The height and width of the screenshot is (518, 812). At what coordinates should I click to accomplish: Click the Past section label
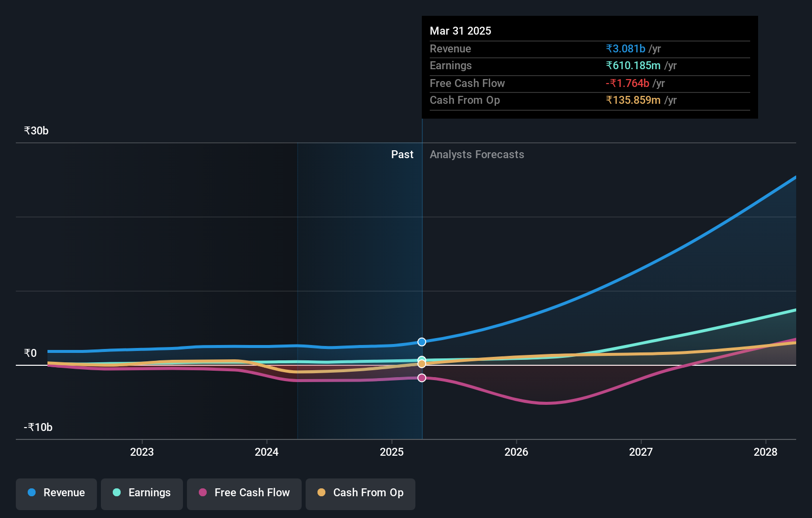click(x=402, y=155)
